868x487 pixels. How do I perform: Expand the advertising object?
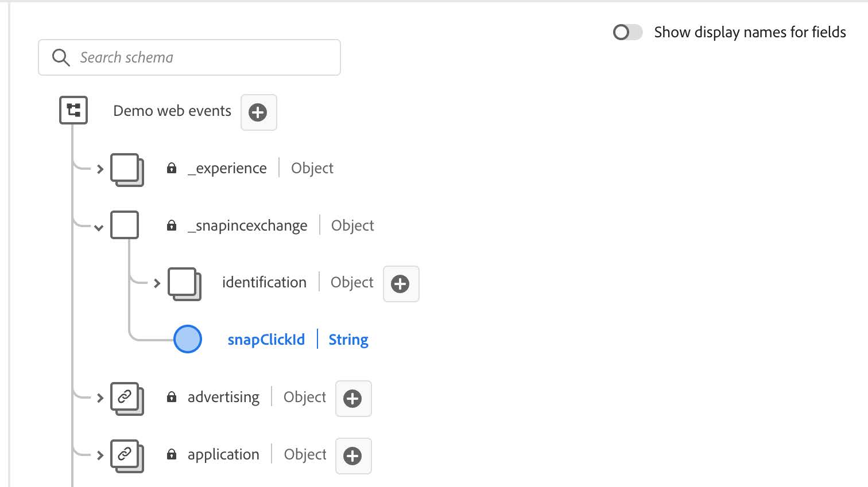[100, 398]
